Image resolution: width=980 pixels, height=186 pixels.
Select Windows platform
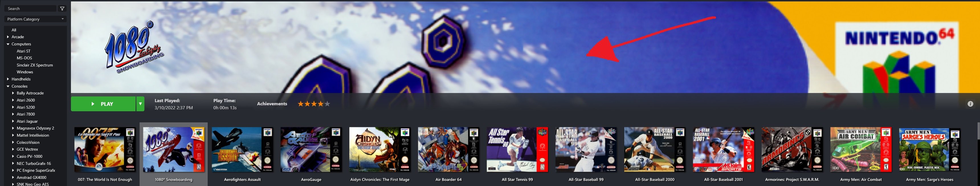(25, 72)
